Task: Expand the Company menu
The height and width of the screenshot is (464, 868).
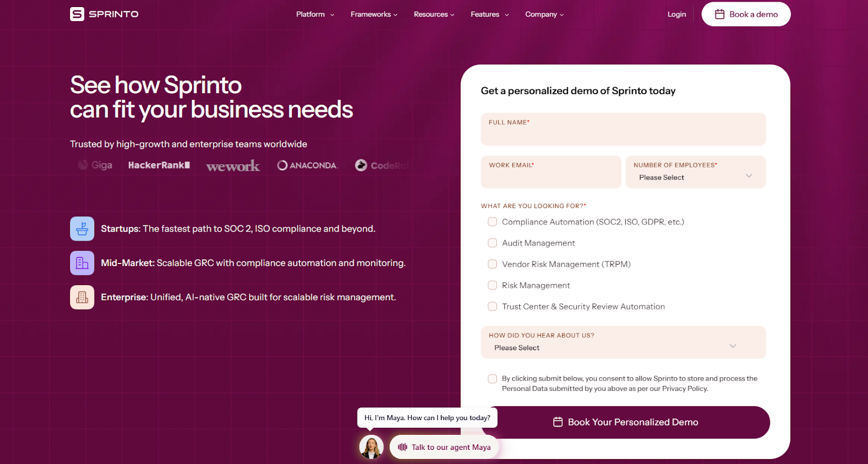Action: pos(544,14)
